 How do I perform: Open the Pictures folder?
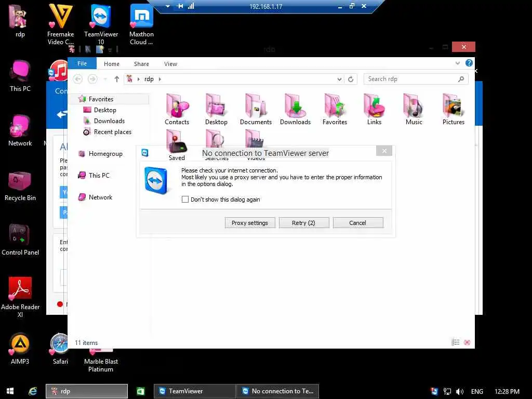[453, 109]
